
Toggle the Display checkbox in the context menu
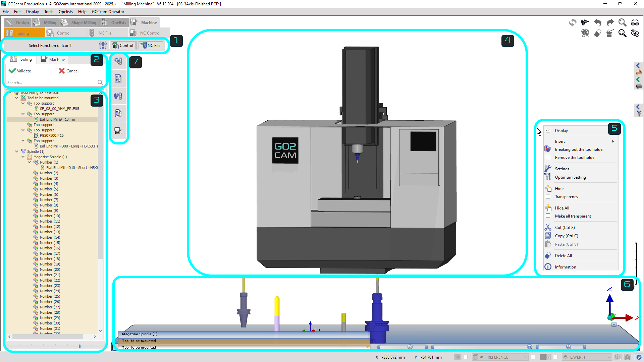tap(549, 130)
